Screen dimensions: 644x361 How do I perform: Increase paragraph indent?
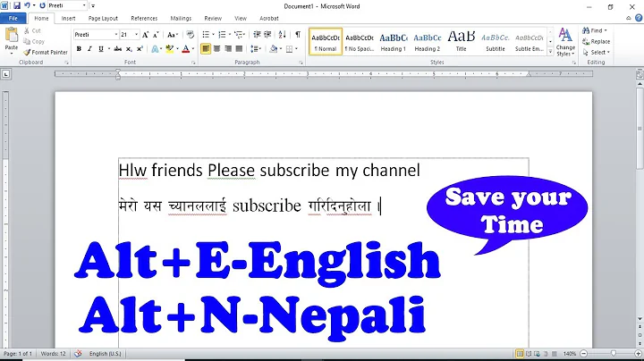point(267,35)
